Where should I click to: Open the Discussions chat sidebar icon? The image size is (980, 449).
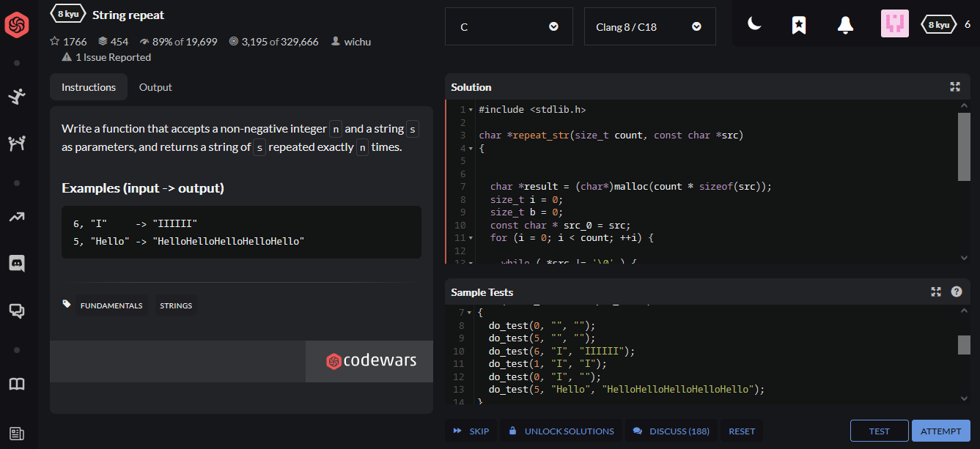[x=16, y=311]
